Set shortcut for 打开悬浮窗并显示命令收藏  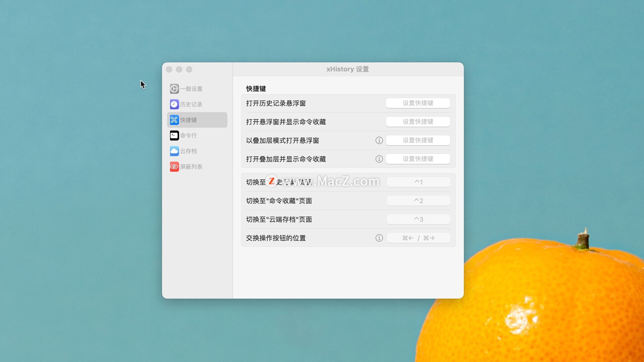[418, 122]
